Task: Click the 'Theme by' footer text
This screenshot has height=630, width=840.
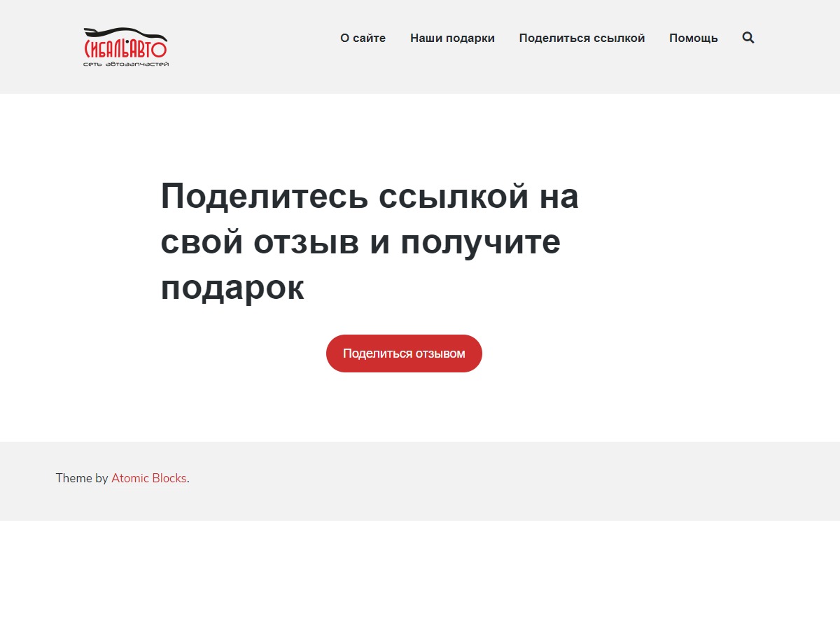Action: (82, 478)
